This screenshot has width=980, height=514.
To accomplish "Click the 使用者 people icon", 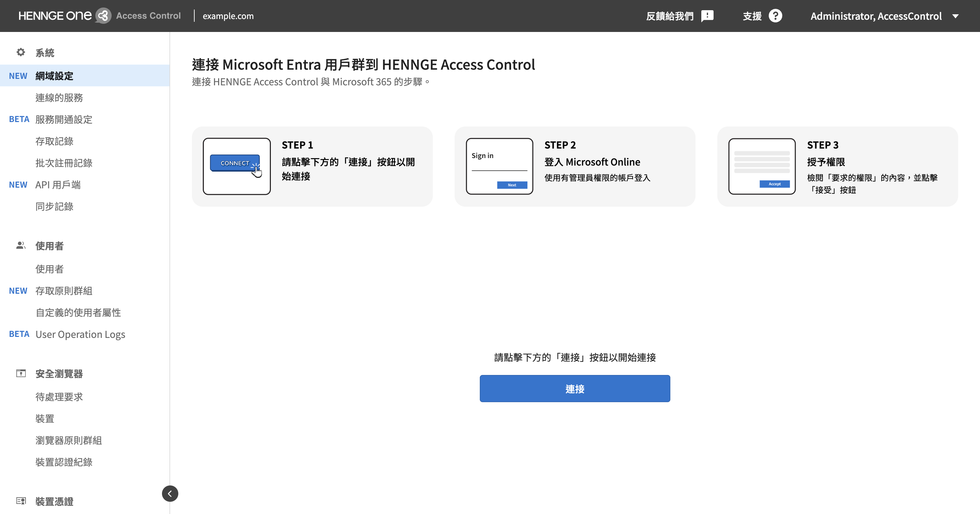I will point(21,245).
